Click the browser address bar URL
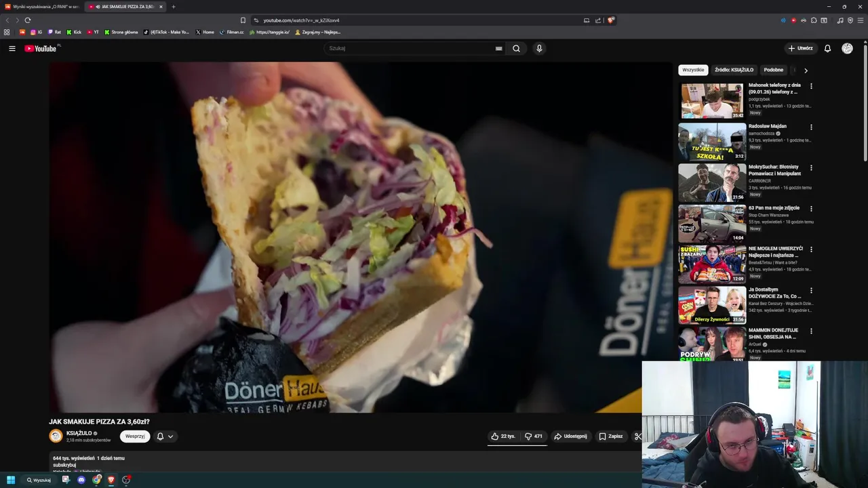This screenshot has height=488, width=868. pos(302,20)
